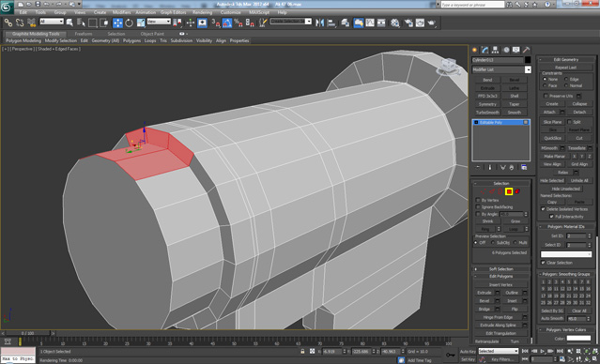Select Vertex sub-object level icon
The width and height of the screenshot is (600, 364).
click(485, 191)
